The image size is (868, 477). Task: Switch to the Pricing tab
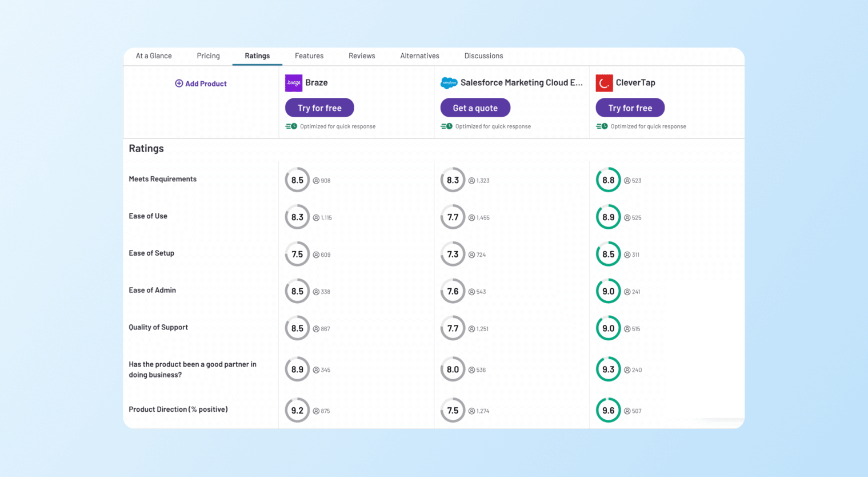pos(208,56)
